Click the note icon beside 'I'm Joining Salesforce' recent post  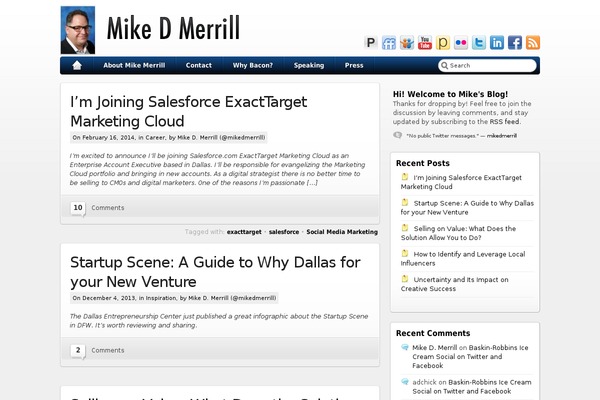[405, 177]
